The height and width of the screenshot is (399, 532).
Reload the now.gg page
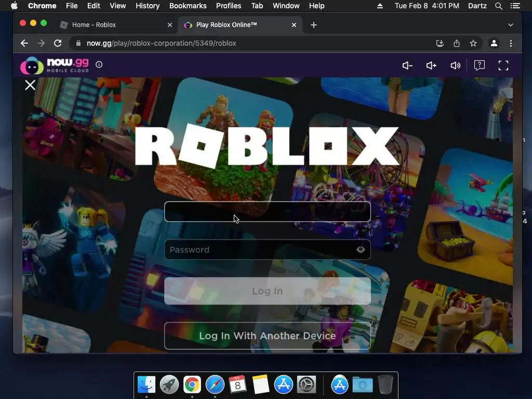[x=58, y=43]
